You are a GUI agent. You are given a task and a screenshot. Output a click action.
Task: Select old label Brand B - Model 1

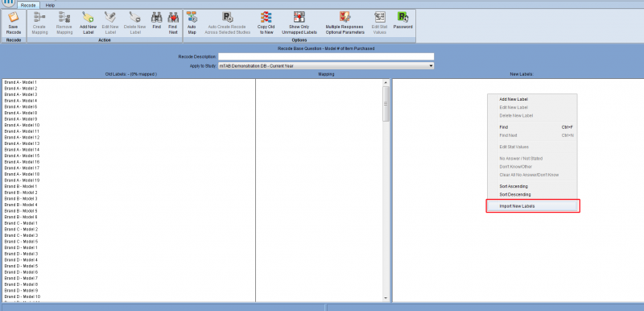(21, 186)
